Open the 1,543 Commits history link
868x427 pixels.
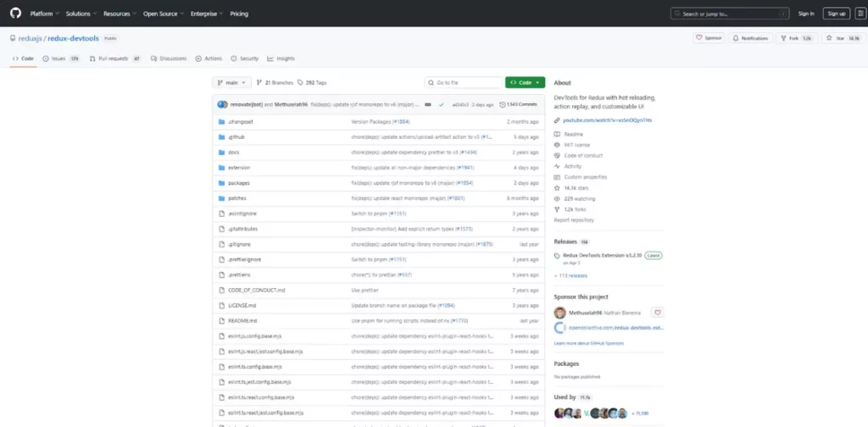coord(518,104)
